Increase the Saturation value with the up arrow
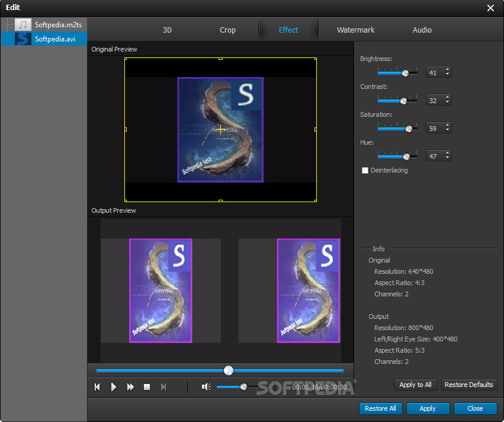The image size is (504, 422). tap(447, 125)
